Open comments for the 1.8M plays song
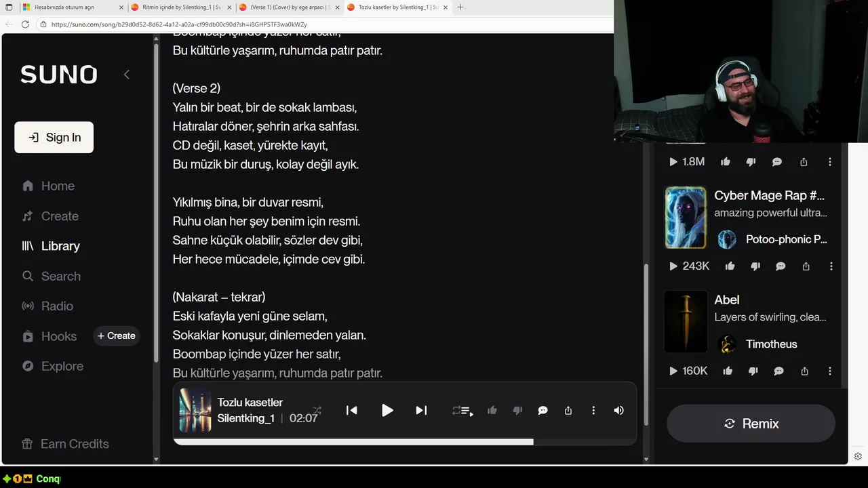 coord(777,162)
